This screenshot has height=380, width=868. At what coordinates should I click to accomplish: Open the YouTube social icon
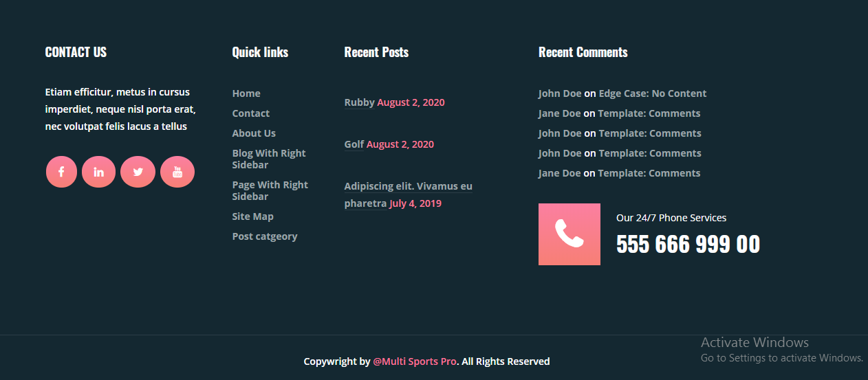pos(177,172)
